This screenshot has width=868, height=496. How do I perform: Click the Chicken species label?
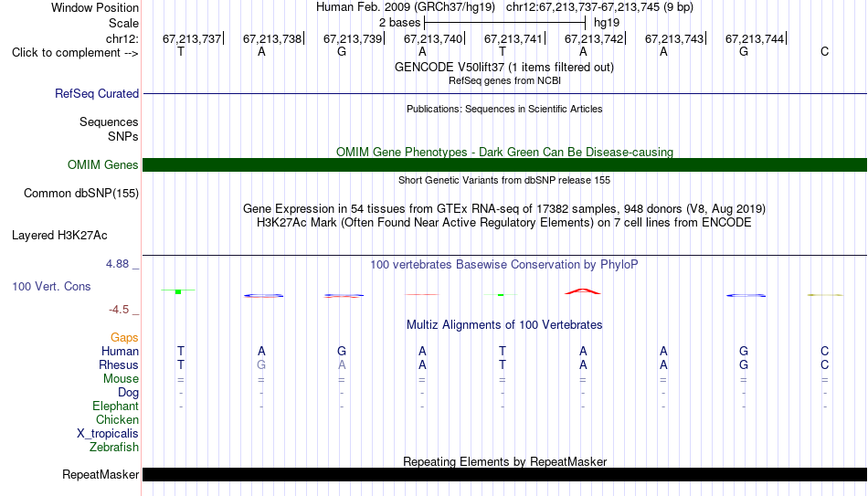coord(117,419)
